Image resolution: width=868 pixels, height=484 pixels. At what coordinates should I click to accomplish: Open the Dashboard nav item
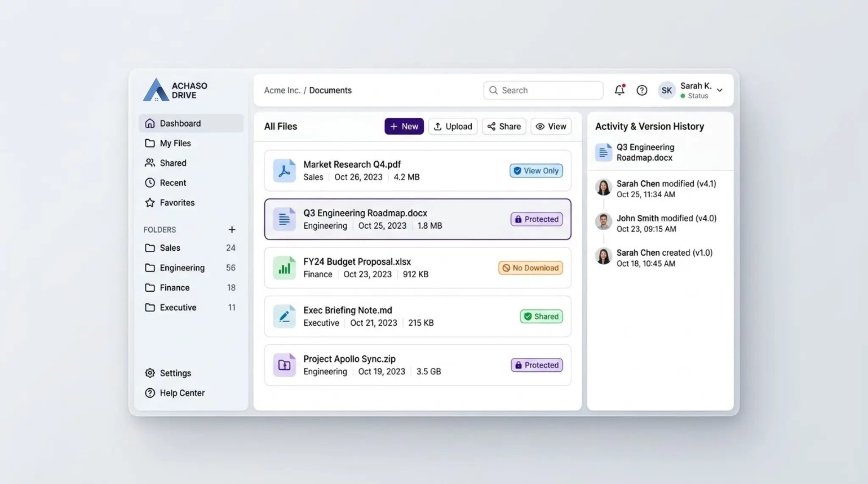click(191, 123)
